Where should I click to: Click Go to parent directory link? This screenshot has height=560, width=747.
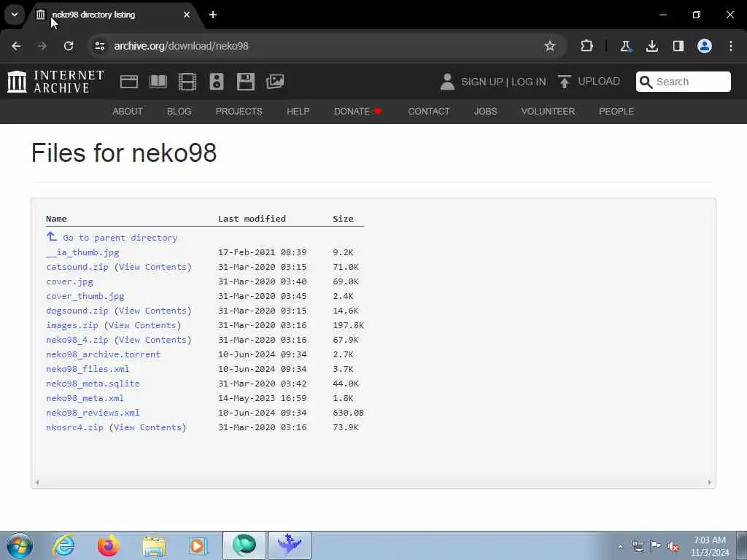[x=120, y=238]
